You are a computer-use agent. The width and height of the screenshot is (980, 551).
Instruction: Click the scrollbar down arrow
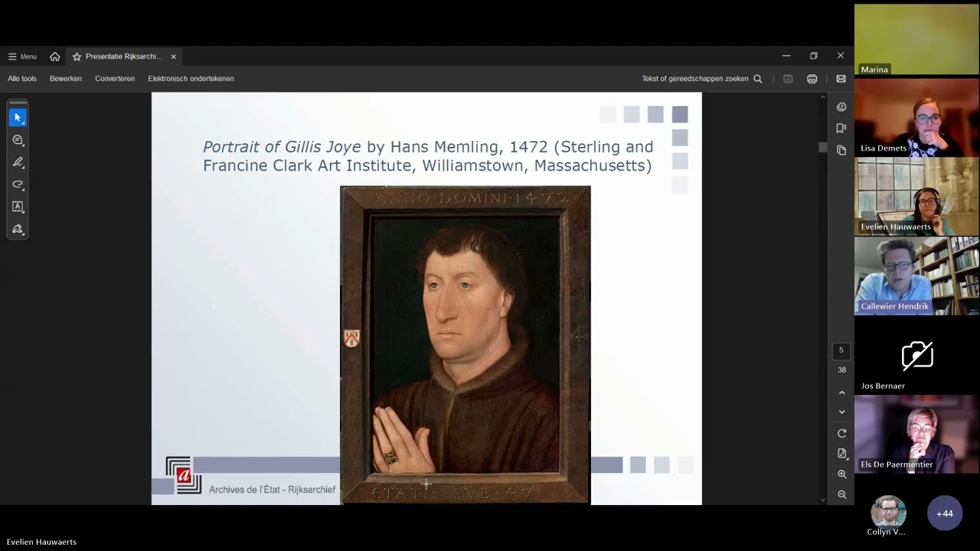click(823, 500)
